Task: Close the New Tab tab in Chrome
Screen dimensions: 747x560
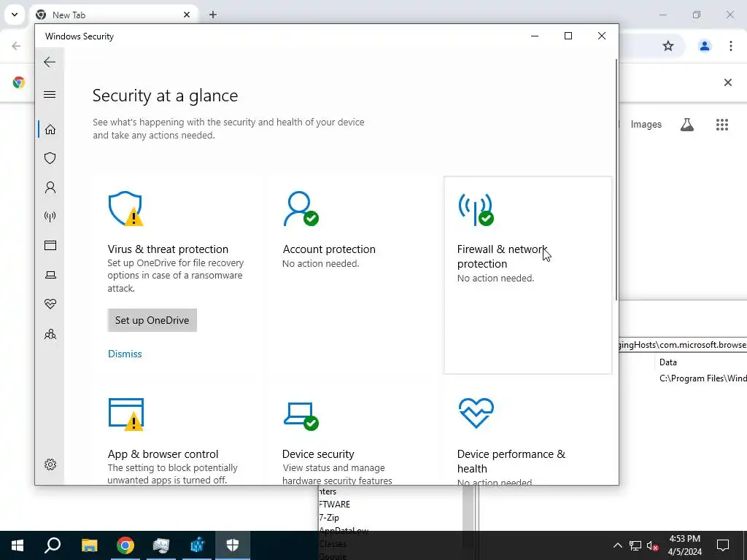Action: (187, 15)
